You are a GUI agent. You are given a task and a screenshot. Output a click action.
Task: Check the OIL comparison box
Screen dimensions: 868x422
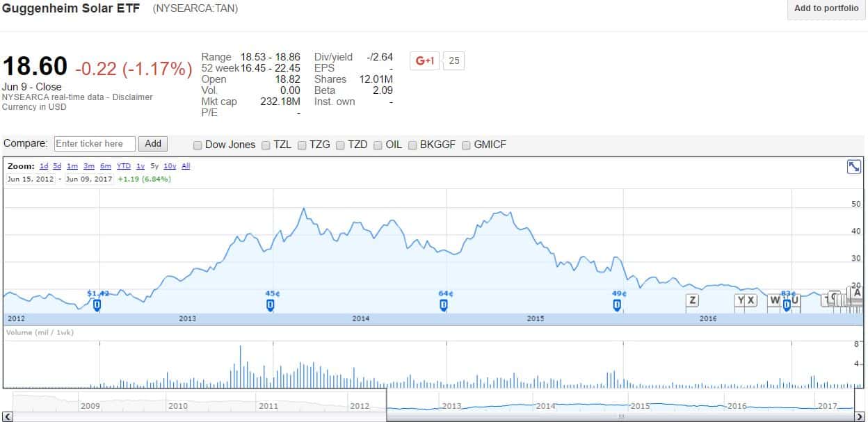(x=378, y=145)
